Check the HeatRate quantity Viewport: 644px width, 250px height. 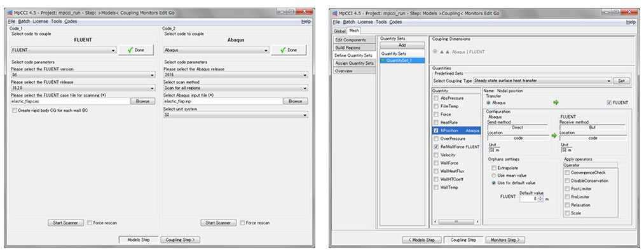435,123
